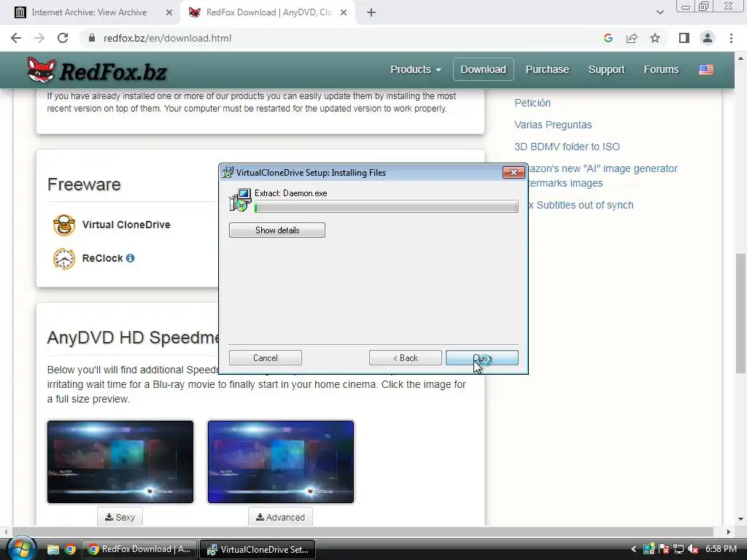Open the tab search dropdown arrow

click(659, 12)
